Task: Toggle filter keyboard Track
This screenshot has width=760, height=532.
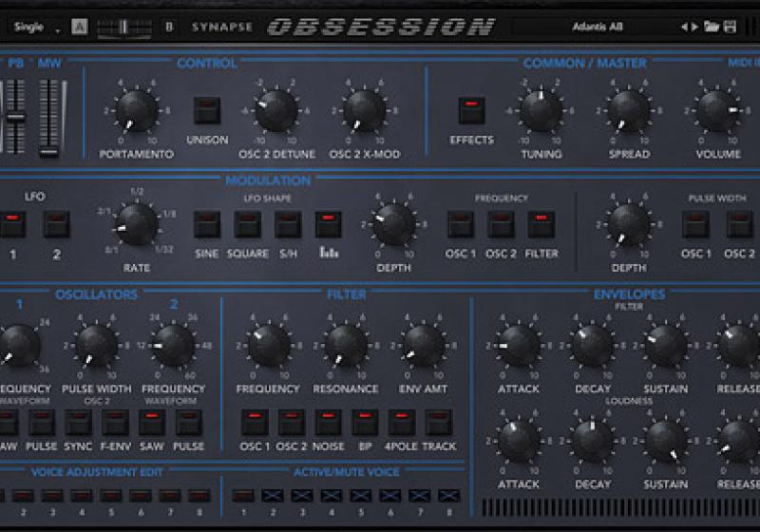Action: pos(439,422)
